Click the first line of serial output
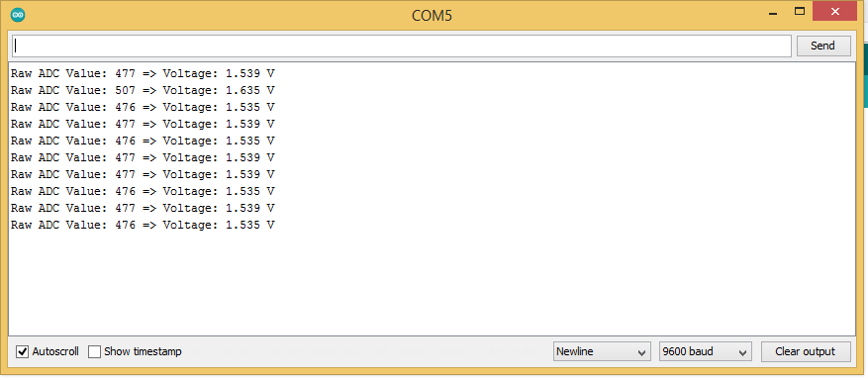868x380 pixels. (x=143, y=73)
